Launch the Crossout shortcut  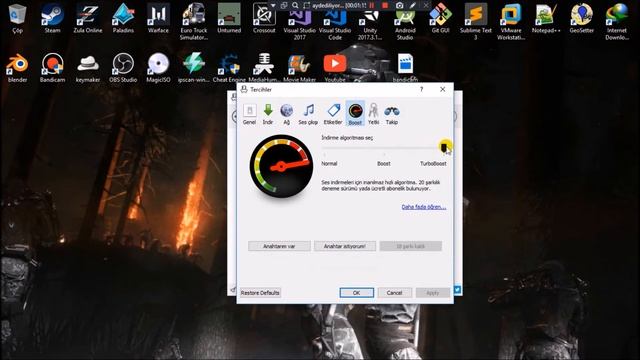[264, 18]
